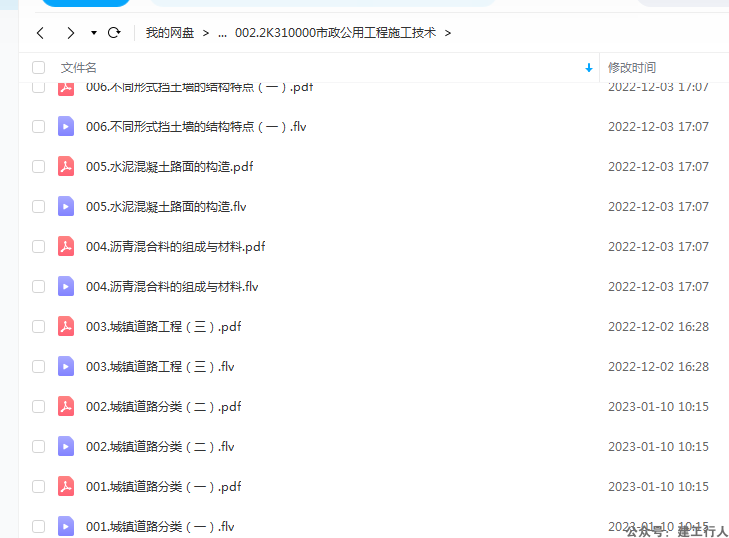
Task: Select all files checkbox
Action: (x=39, y=67)
